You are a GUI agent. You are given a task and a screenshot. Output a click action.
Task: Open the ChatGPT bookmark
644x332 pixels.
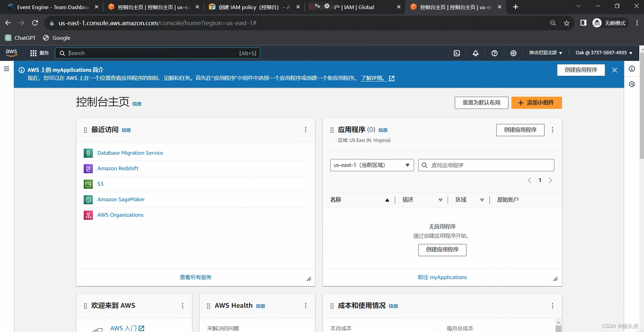[x=20, y=38]
